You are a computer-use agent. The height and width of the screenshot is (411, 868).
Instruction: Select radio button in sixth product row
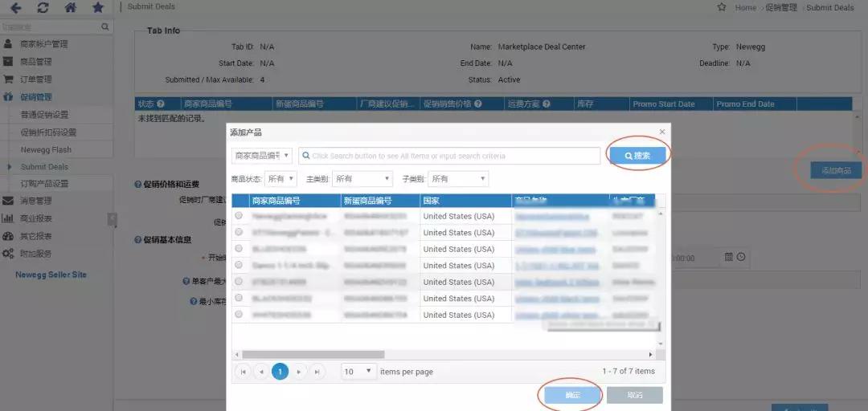click(239, 298)
